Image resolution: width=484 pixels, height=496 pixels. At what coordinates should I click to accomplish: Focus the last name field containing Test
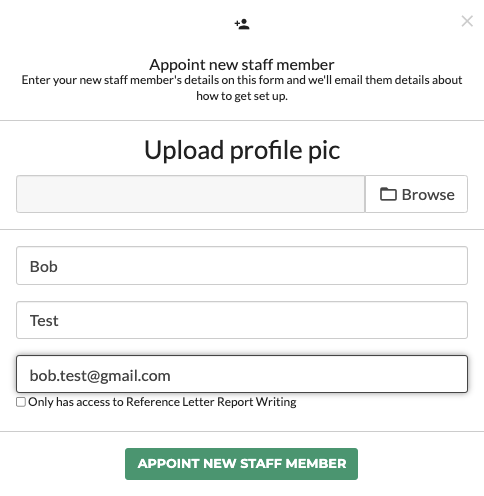(x=242, y=320)
